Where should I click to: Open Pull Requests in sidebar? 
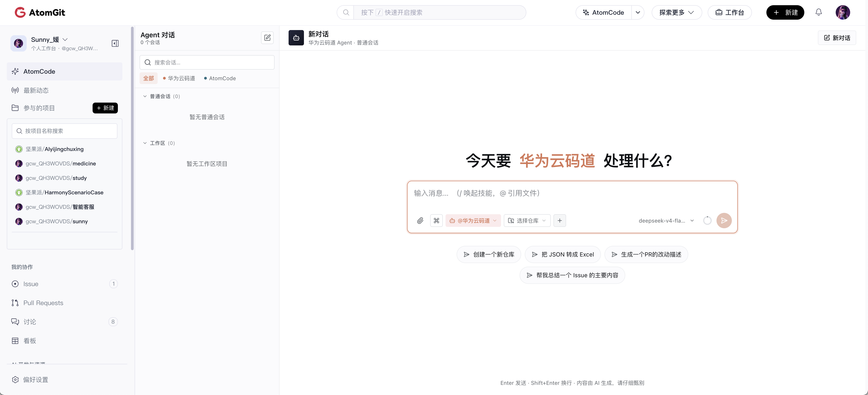64,303
